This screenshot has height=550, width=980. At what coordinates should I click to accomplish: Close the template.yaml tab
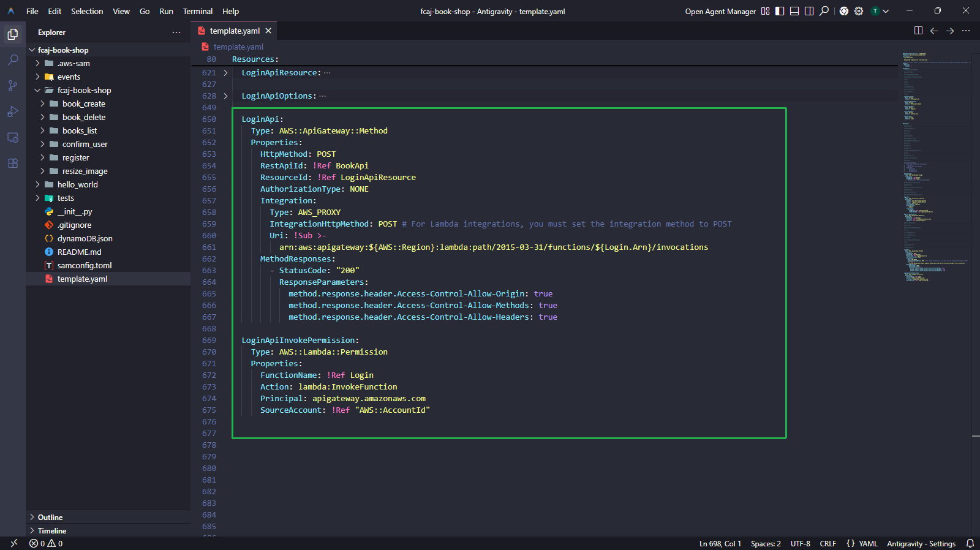[268, 31]
